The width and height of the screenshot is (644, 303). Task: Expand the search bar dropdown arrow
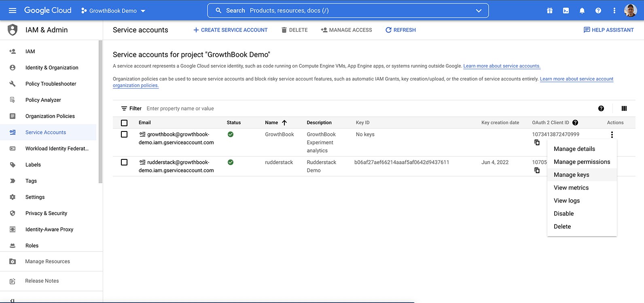[479, 11]
